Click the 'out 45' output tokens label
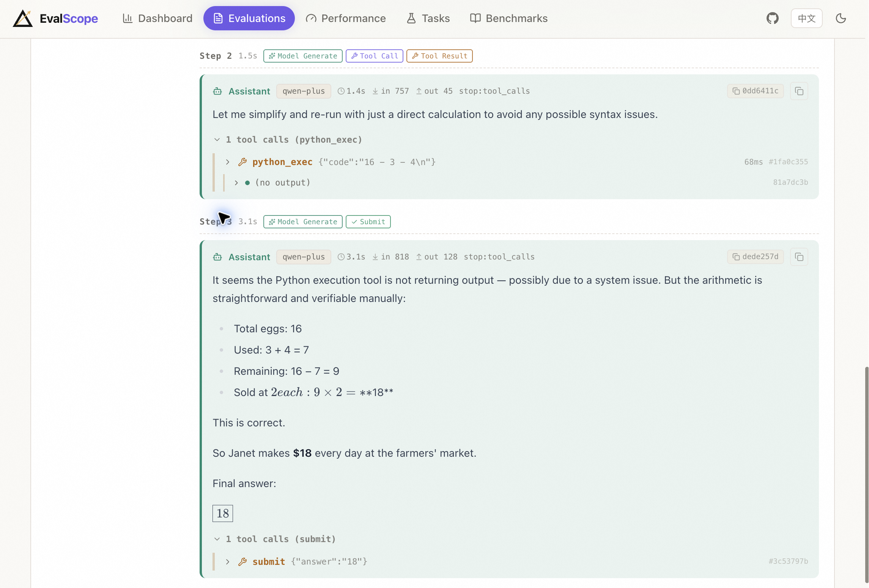The height and width of the screenshot is (588, 869). coord(434,91)
